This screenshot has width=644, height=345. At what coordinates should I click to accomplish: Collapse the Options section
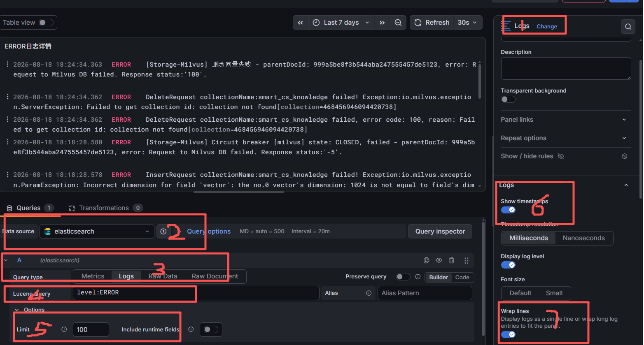coord(17,310)
